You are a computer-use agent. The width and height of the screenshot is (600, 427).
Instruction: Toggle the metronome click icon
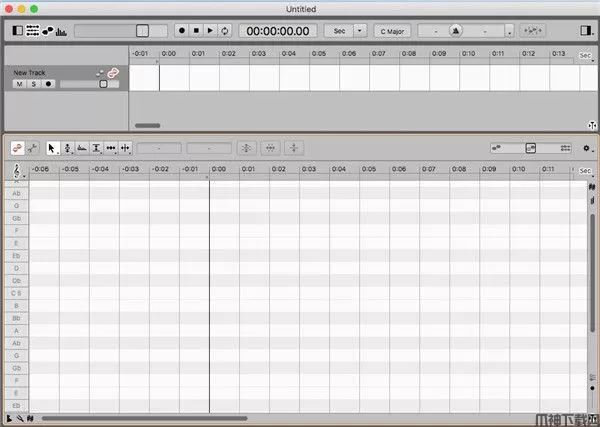coord(455,31)
